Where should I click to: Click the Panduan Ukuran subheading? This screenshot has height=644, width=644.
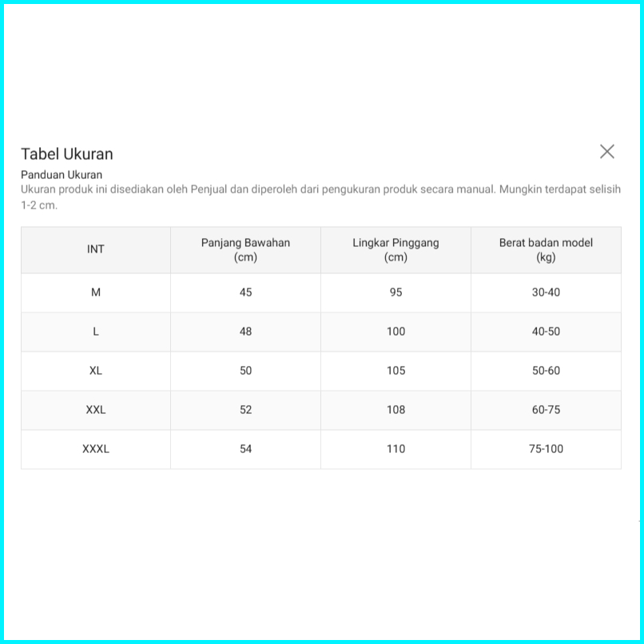pyautogui.click(x=62, y=174)
